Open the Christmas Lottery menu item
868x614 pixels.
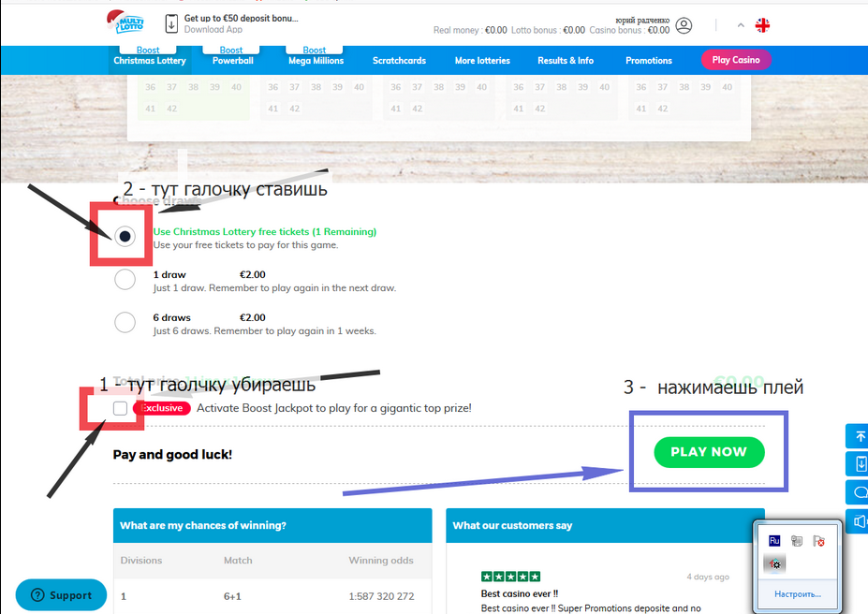pyautogui.click(x=150, y=61)
